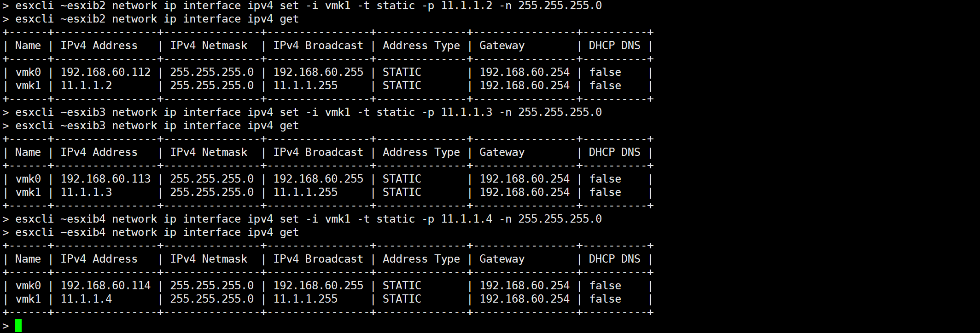980x333 pixels.
Task: Click vmk1 address 11.1.1.2
Action: tap(86, 86)
